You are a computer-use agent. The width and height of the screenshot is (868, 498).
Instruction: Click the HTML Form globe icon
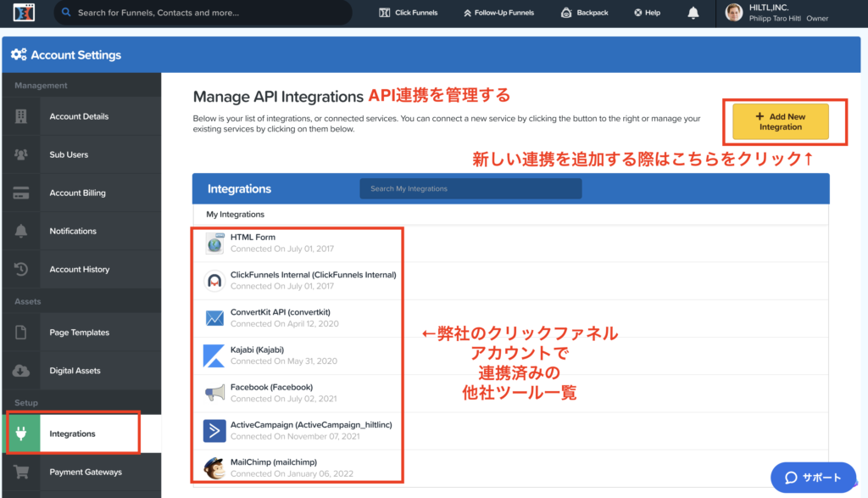214,243
